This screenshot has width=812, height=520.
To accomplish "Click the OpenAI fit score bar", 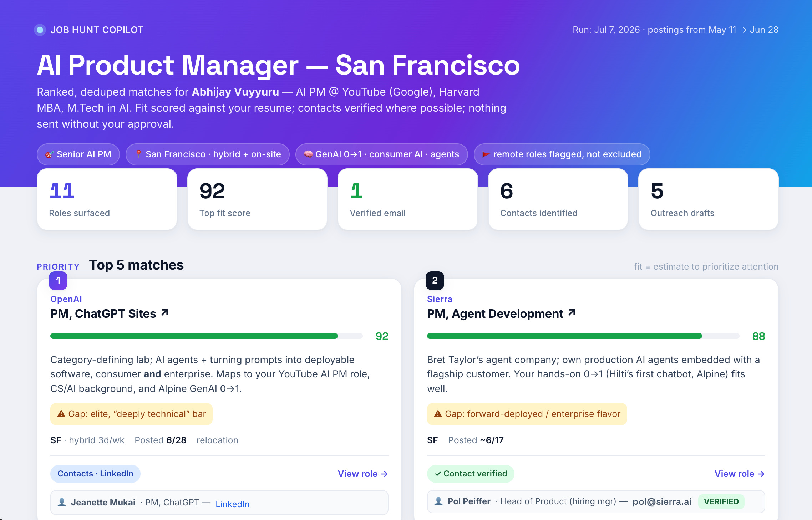I will pyautogui.click(x=207, y=336).
